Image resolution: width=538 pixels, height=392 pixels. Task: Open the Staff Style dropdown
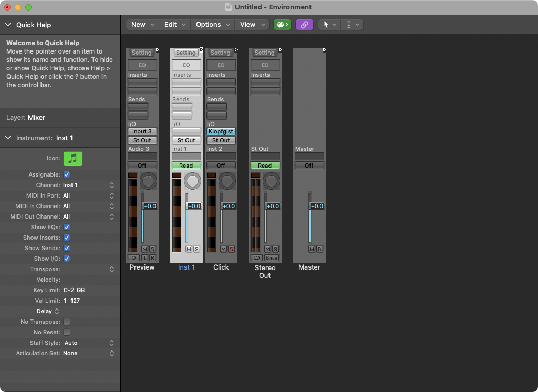88,343
